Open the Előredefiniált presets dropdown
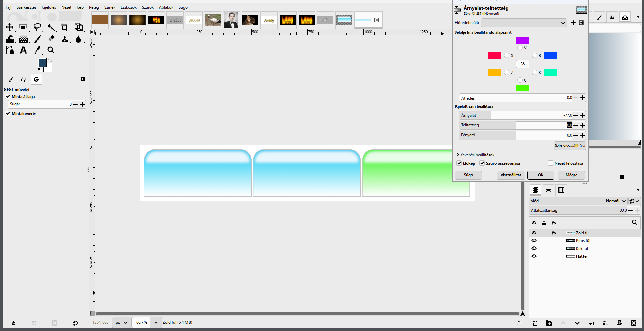Image resolution: width=644 pixels, height=331 pixels. (x=524, y=23)
